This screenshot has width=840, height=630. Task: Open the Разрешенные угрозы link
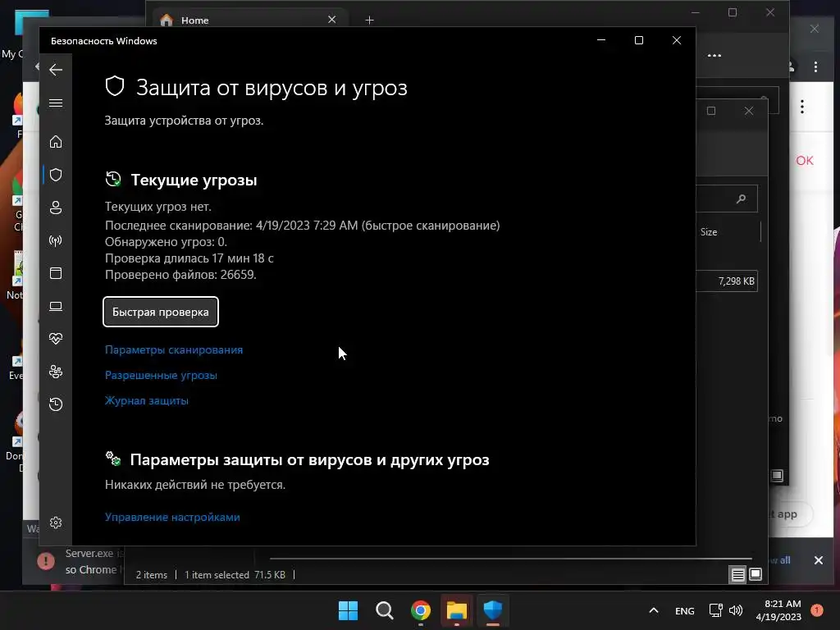click(161, 375)
